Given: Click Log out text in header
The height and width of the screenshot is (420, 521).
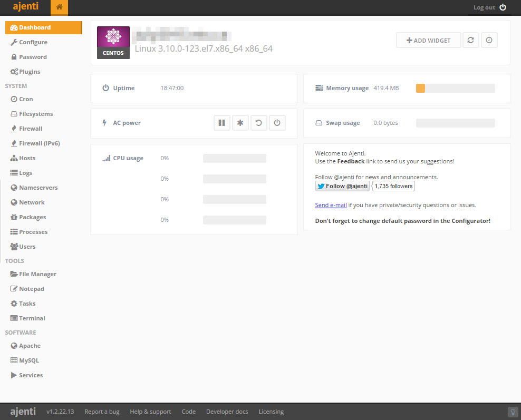Looking at the screenshot, I should click(484, 7).
